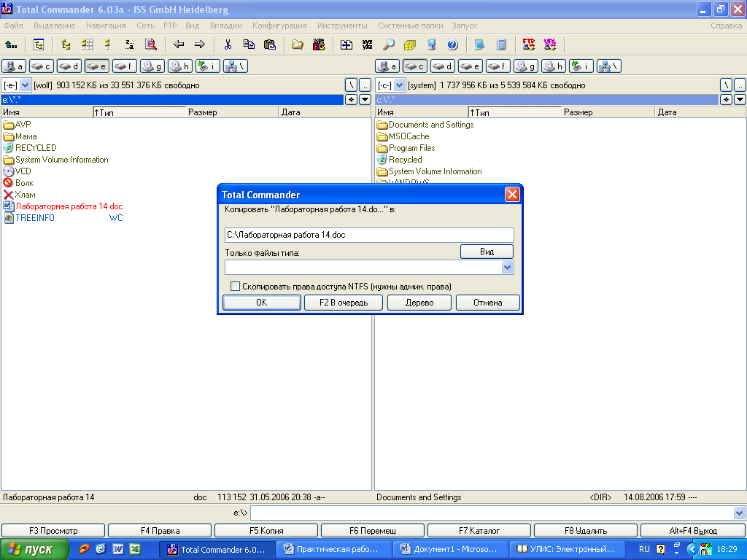
Task: Click the FTP connect toolbar icon
Action: tap(528, 44)
